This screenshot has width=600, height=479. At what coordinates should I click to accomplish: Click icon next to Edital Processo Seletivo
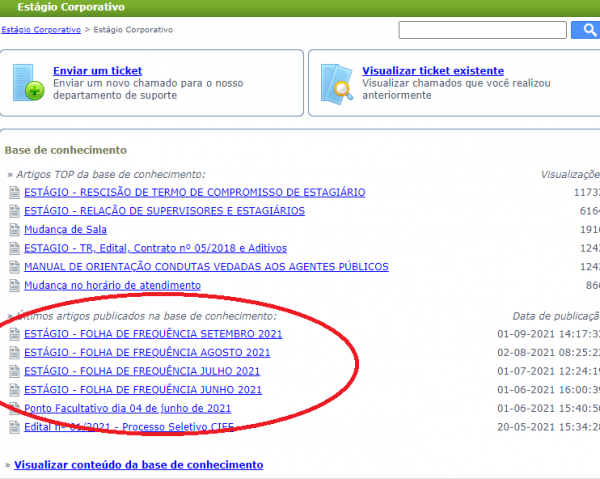pyautogui.click(x=14, y=428)
